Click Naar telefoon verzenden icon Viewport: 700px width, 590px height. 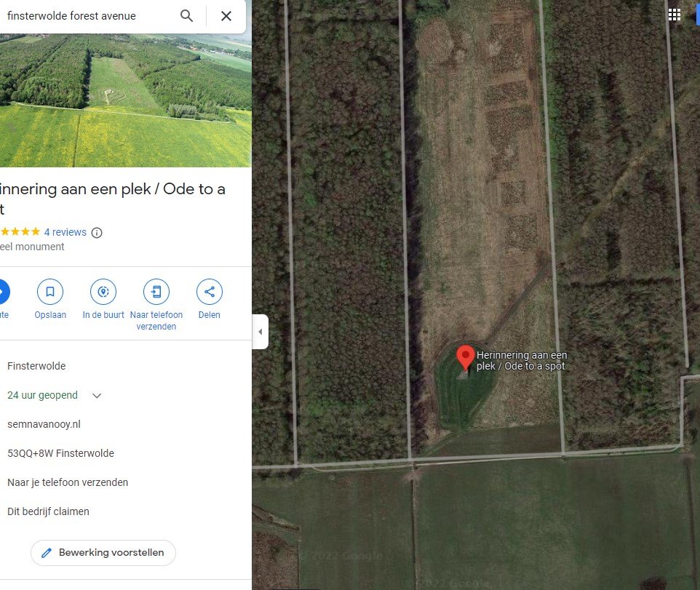(156, 292)
